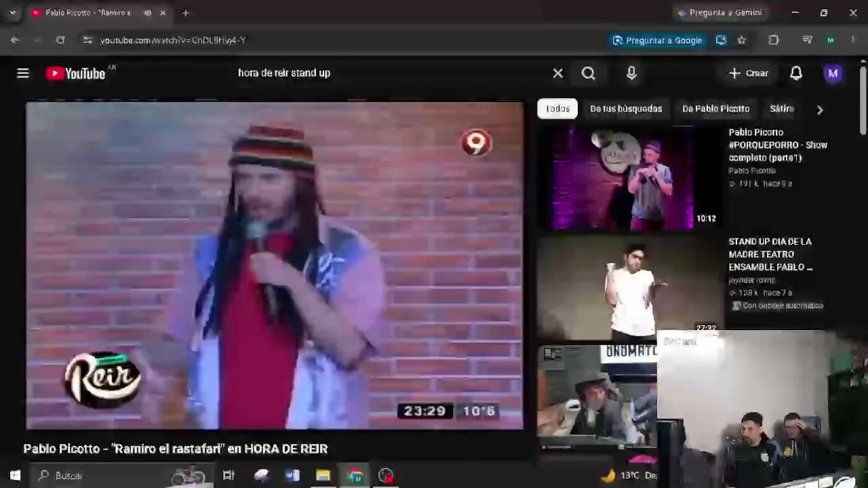Start voice search with the microphone
868x488 pixels.
(631, 73)
